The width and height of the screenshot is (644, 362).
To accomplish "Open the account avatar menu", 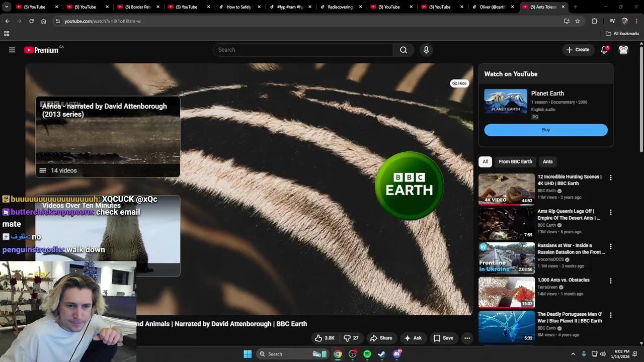I will point(623,50).
